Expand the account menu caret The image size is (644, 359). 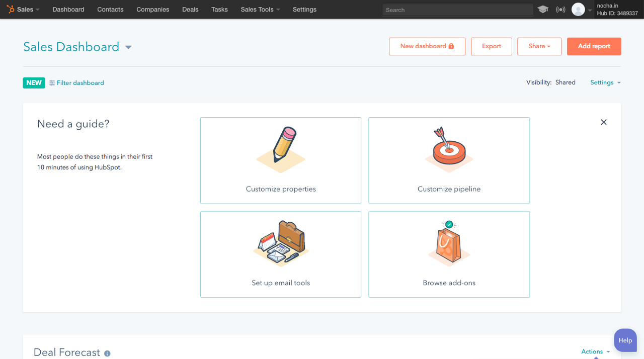tap(590, 10)
